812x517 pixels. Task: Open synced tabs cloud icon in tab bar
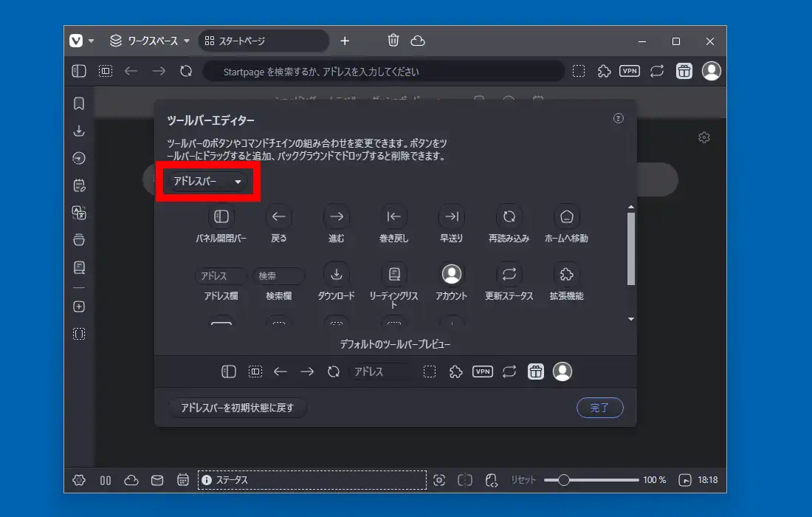(417, 41)
